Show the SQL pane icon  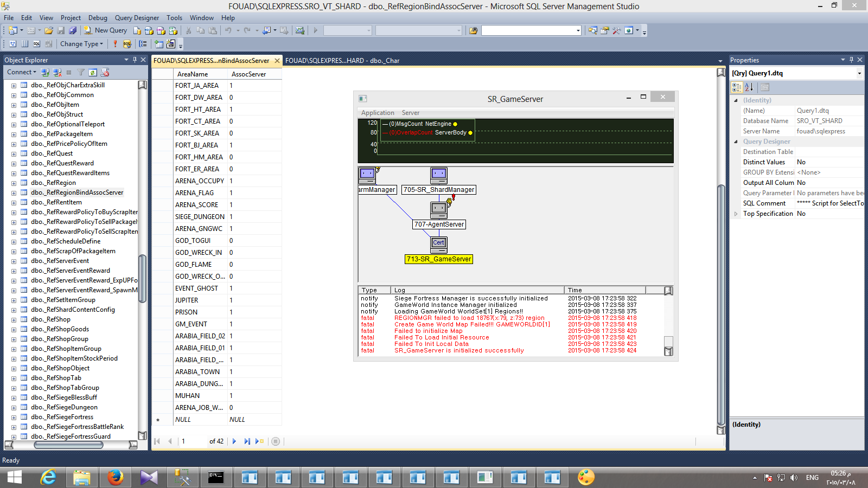[36, 44]
